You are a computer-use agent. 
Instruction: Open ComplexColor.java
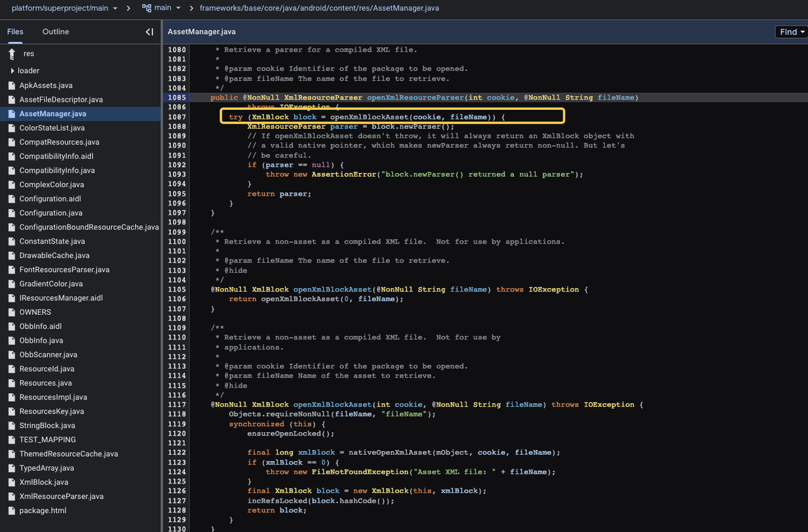(51, 185)
